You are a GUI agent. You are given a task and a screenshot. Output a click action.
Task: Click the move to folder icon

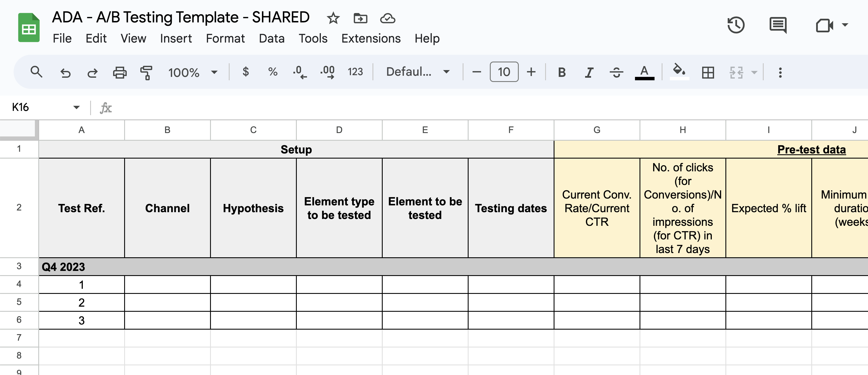360,18
